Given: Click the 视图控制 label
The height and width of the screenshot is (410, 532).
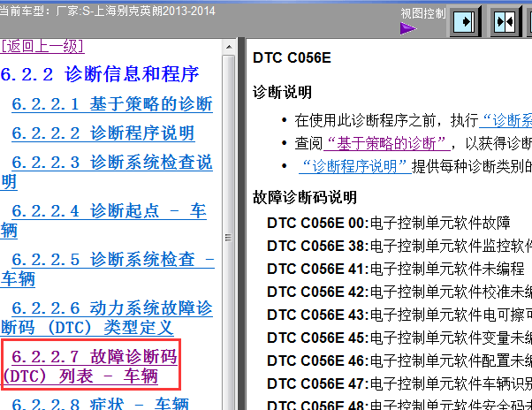Looking at the screenshot, I should tap(423, 13).
